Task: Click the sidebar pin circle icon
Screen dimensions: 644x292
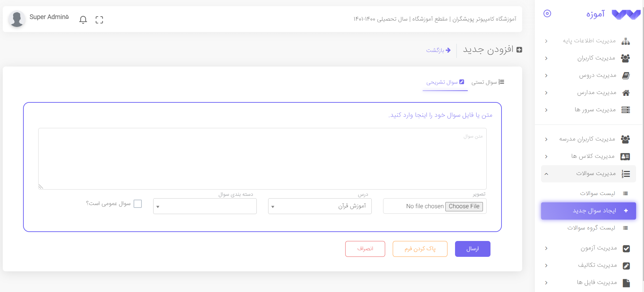Action: click(x=547, y=13)
